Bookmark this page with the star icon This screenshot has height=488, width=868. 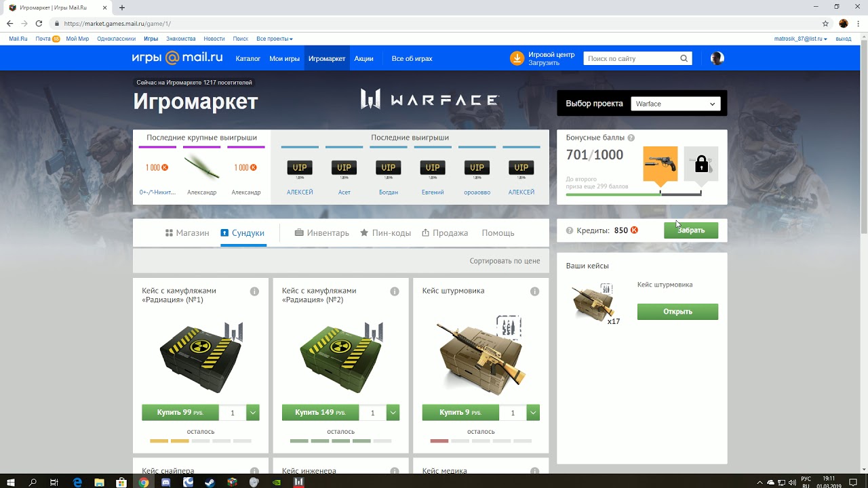825,23
